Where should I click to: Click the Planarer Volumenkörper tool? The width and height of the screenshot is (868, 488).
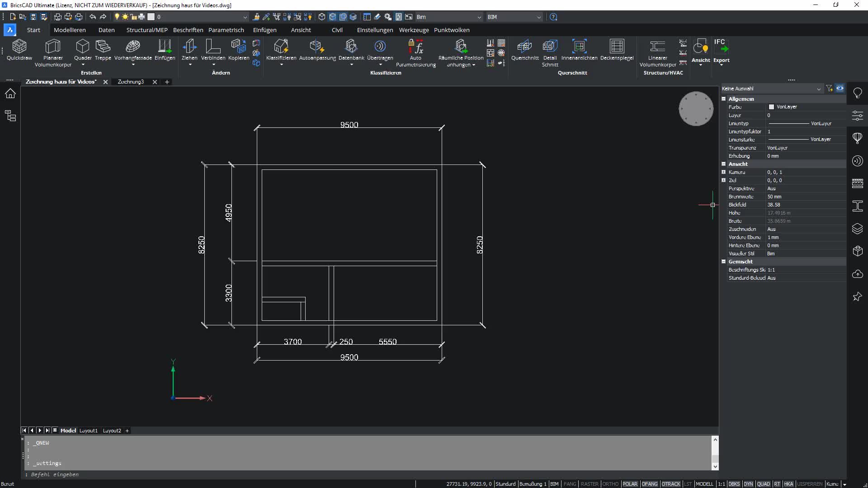[x=53, y=53]
